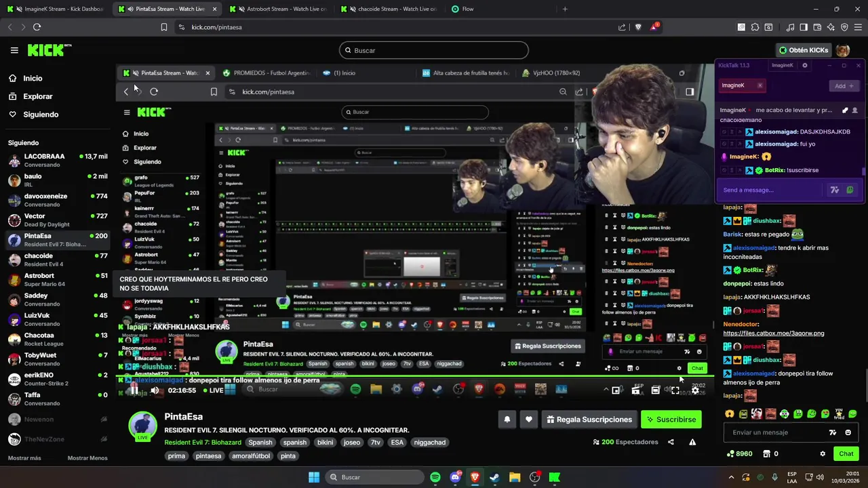Show hidden system tray icons
Screen dimensions: 868x488
(731, 477)
